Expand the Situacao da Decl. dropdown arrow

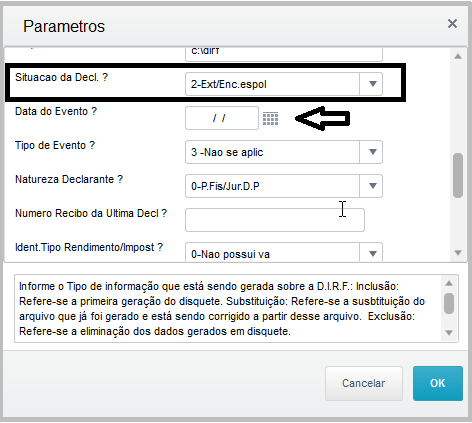point(371,84)
